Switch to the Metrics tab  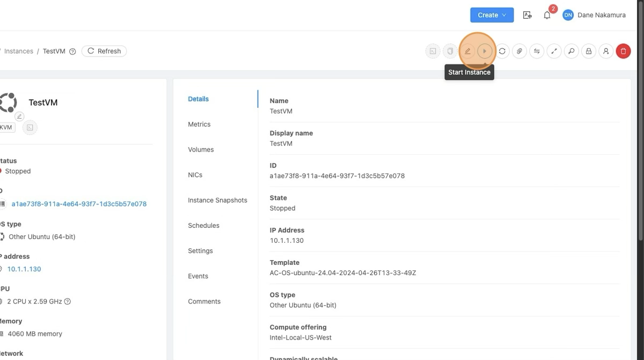(199, 124)
